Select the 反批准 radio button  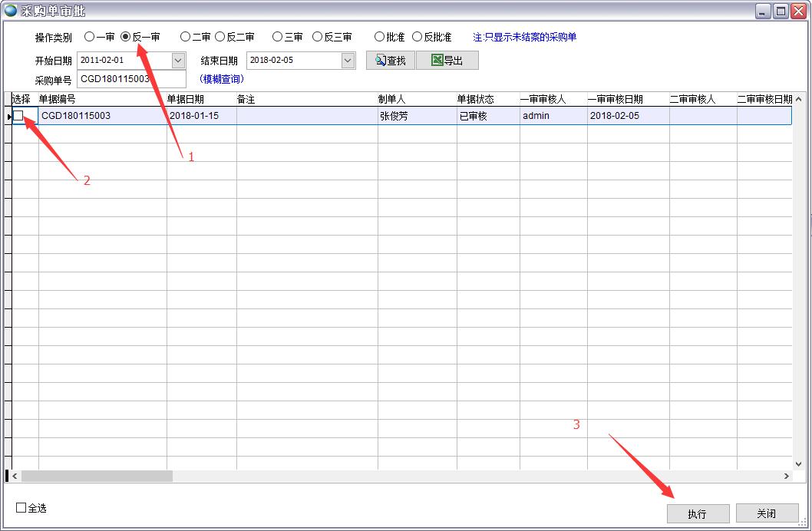(x=417, y=36)
